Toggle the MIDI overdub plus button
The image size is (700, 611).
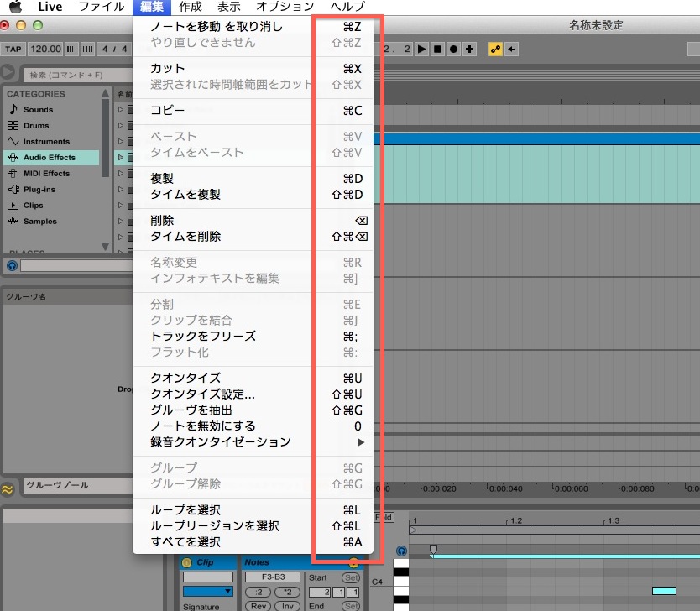(x=470, y=49)
